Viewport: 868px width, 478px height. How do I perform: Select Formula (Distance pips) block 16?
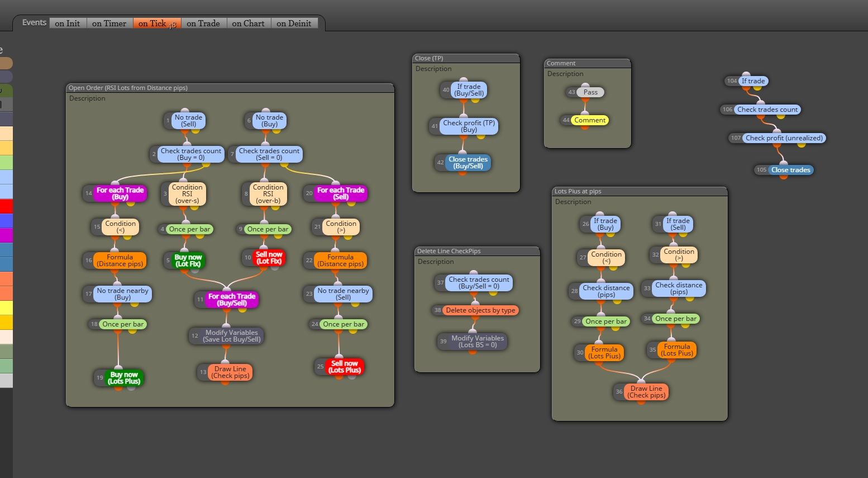120,261
